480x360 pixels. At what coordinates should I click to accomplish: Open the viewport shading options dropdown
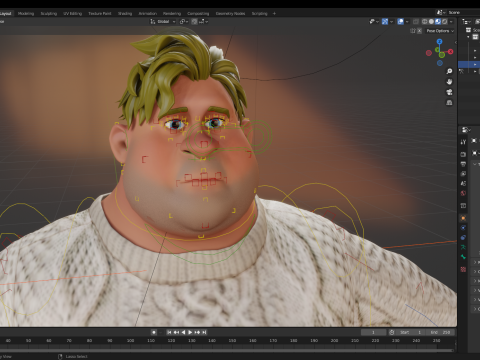click(451, 21)
